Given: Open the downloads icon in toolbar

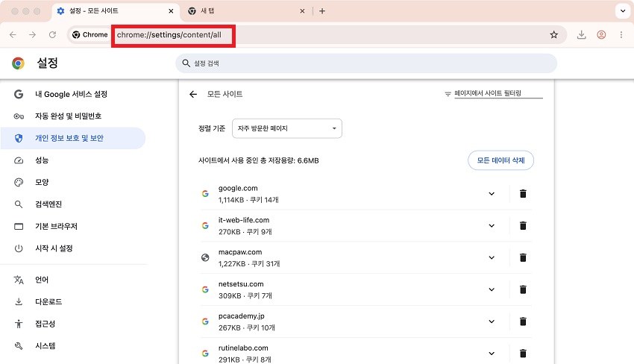Looking at the screenshot, I should coord(582,35).
